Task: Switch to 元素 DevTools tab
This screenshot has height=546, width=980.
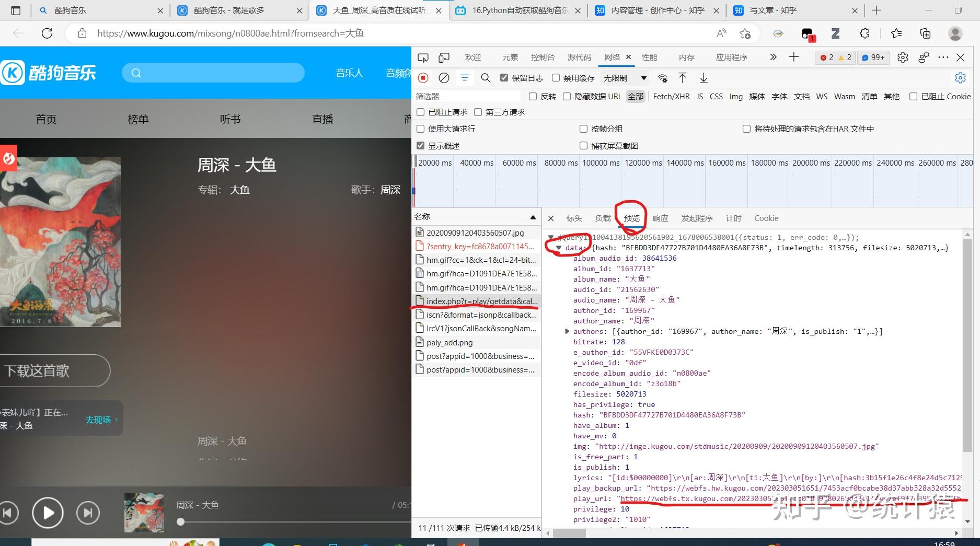Action: click(x=510, y=57)
